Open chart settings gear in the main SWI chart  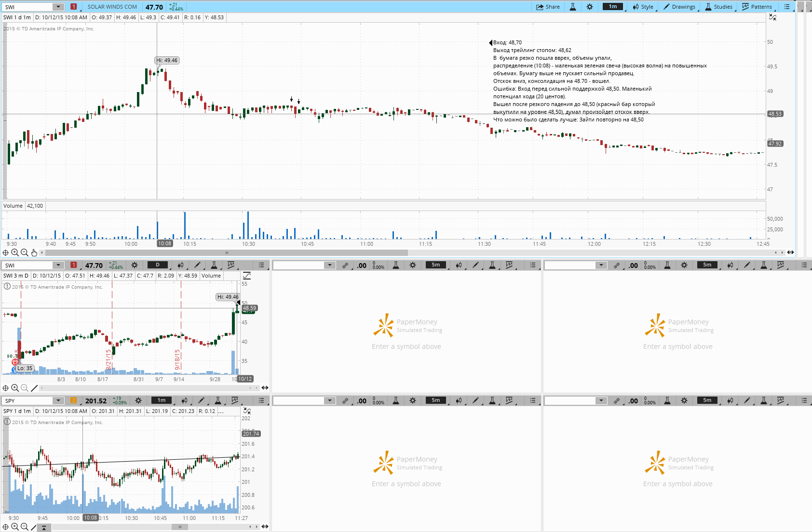click(589, 7)
